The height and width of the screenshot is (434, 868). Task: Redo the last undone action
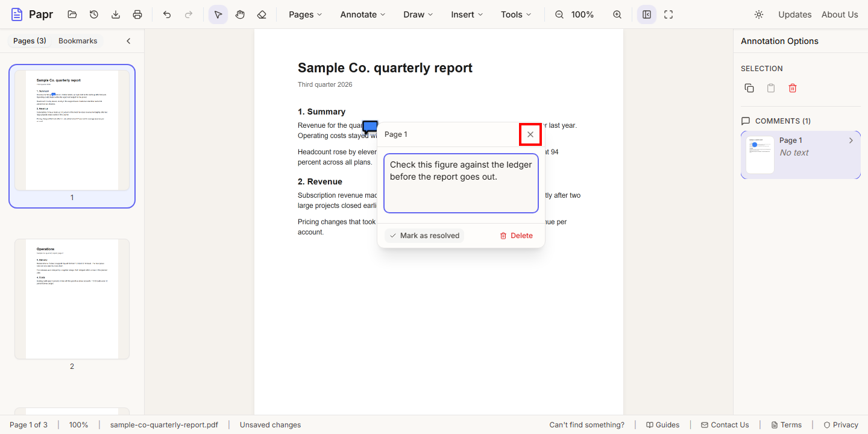coord(189,14)
